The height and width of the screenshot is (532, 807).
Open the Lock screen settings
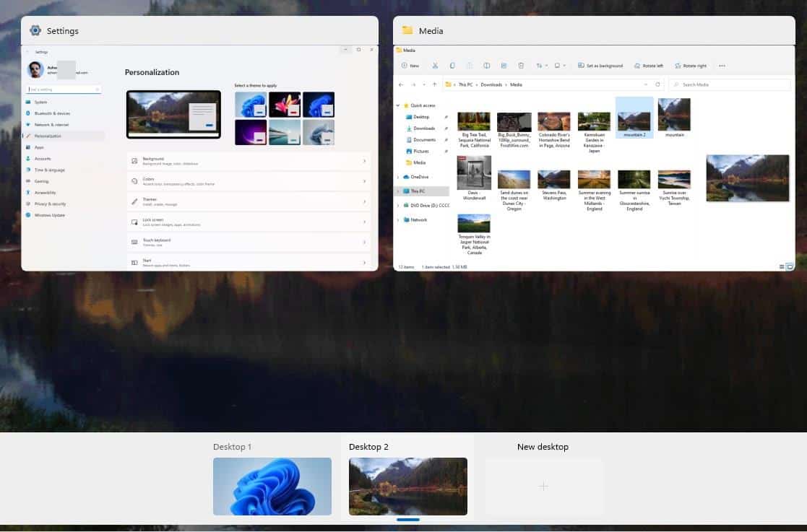[x=248, y=223]
